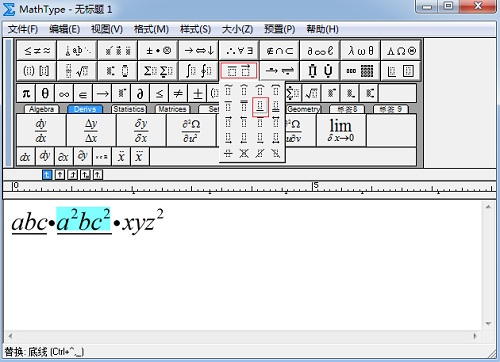Select the hat over-template in popup
Screen dimensions: 500x362
[244, 90]
